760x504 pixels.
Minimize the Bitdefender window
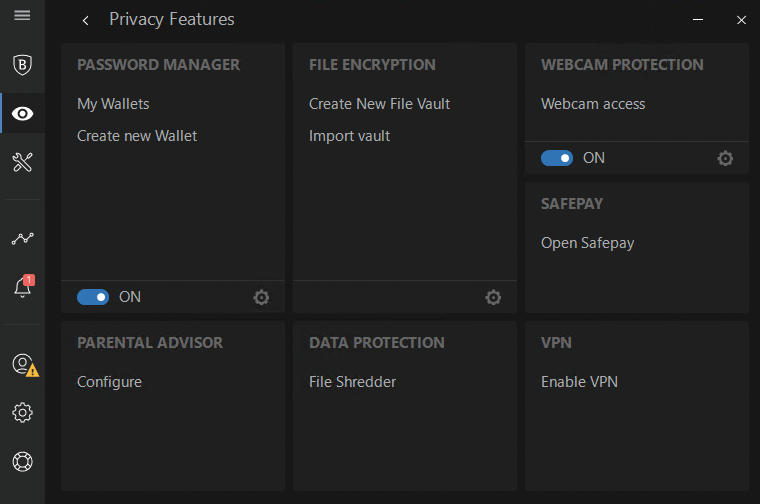click(x=698, y=20)
